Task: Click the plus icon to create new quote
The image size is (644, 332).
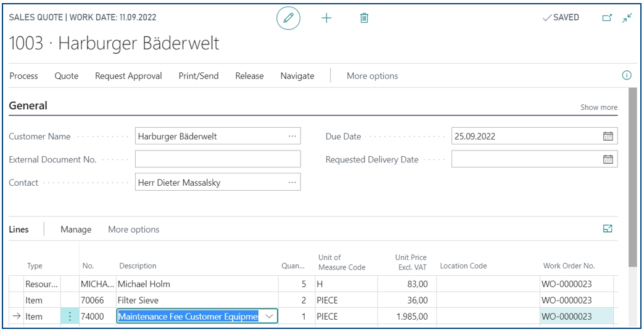Action: click(326, 18)
